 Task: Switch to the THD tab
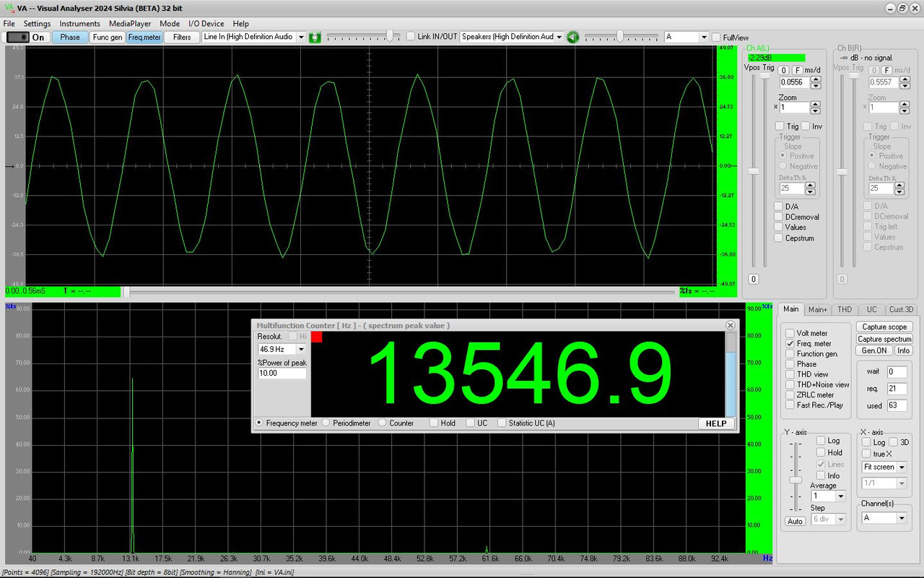(x=844, y=309)
